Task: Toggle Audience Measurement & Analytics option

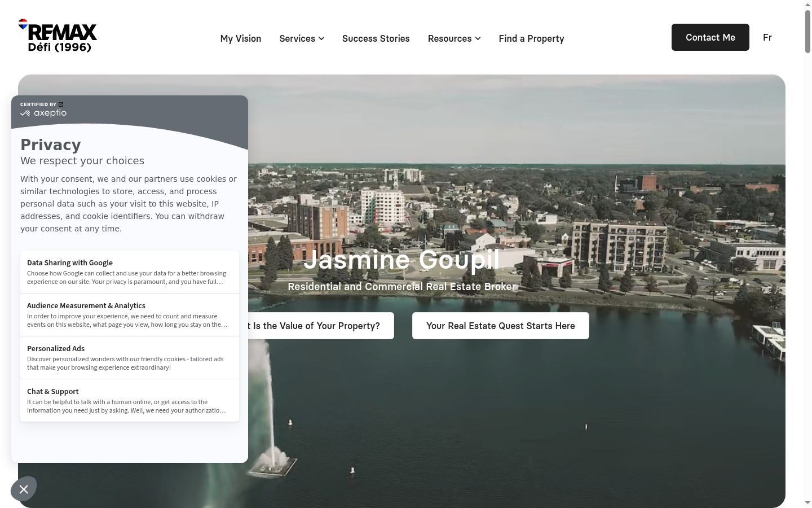Action: pyautogui.click(x=130, y=315)
